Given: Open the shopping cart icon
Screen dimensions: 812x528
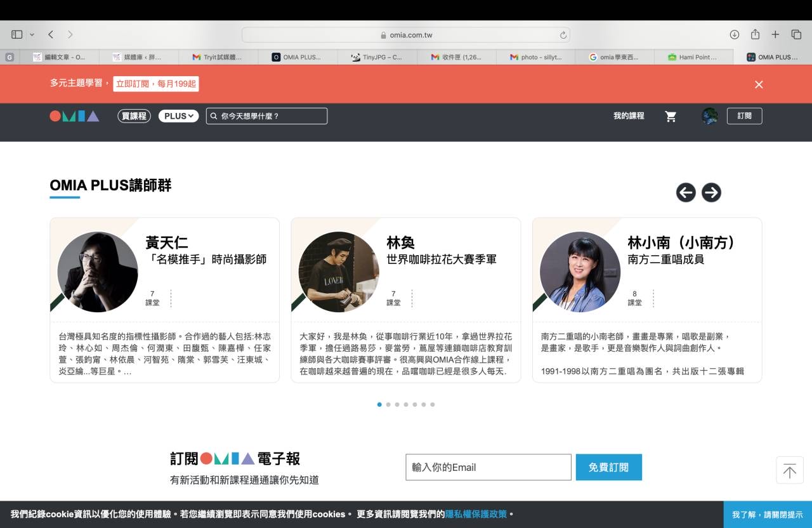Looking at the screenshot, I should coord(671,116).
